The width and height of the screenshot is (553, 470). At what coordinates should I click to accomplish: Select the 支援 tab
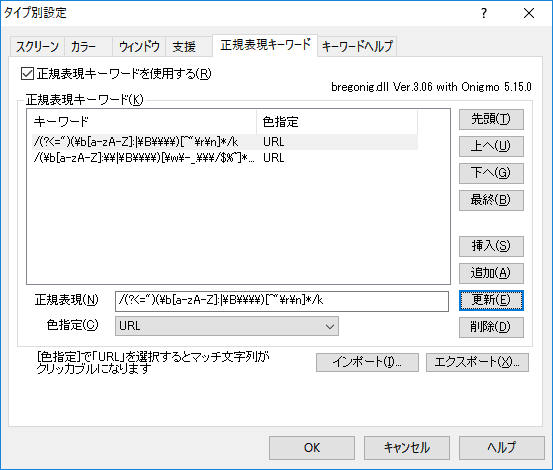tap(189, 46)
